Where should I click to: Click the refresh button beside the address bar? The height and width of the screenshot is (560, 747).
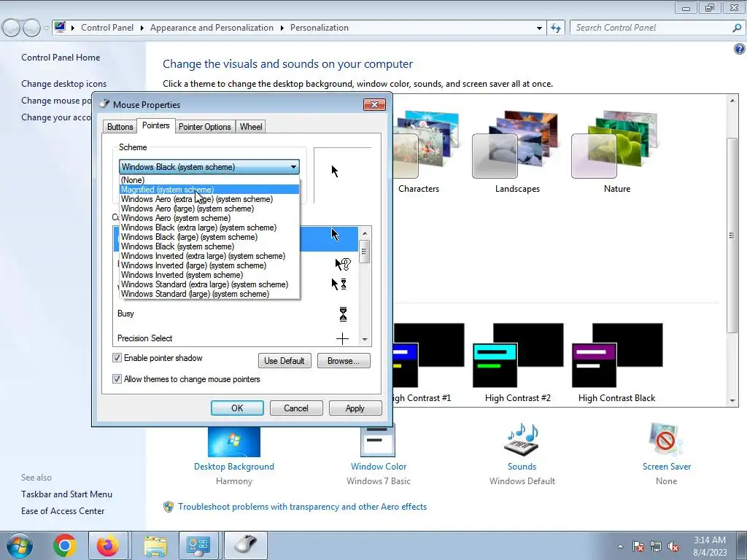[x=556, y=28]
